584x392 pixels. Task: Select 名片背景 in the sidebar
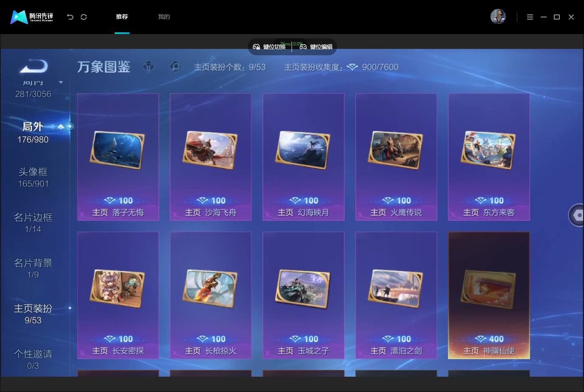coord(33,268)
